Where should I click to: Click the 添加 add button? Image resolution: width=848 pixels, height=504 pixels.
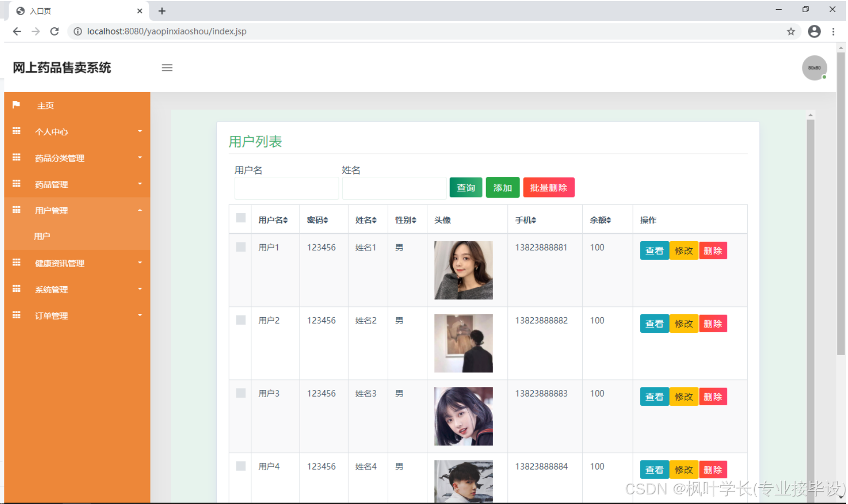coord(503,187)
